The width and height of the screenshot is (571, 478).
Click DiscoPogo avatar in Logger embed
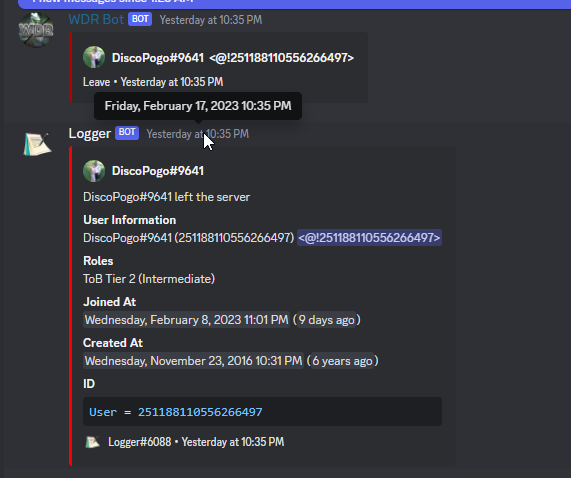click(94, 171)
